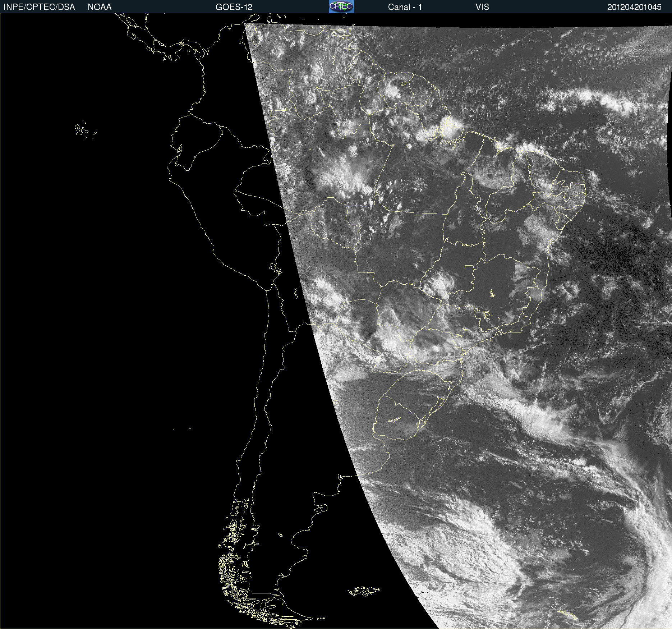Click the CPTEC logo in the header
Viewport: 672px width, 629px height.
click(341, 6)
